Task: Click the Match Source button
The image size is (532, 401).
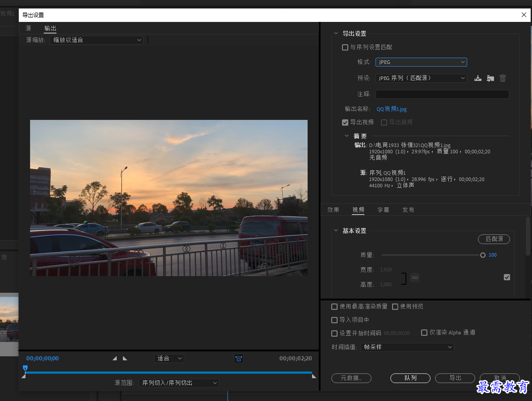Action: pos(494,239)
